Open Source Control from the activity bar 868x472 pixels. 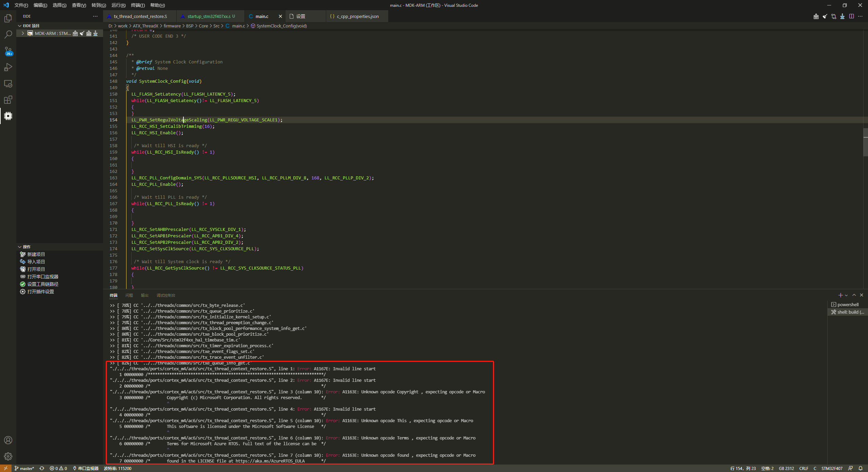pos(8,51)
